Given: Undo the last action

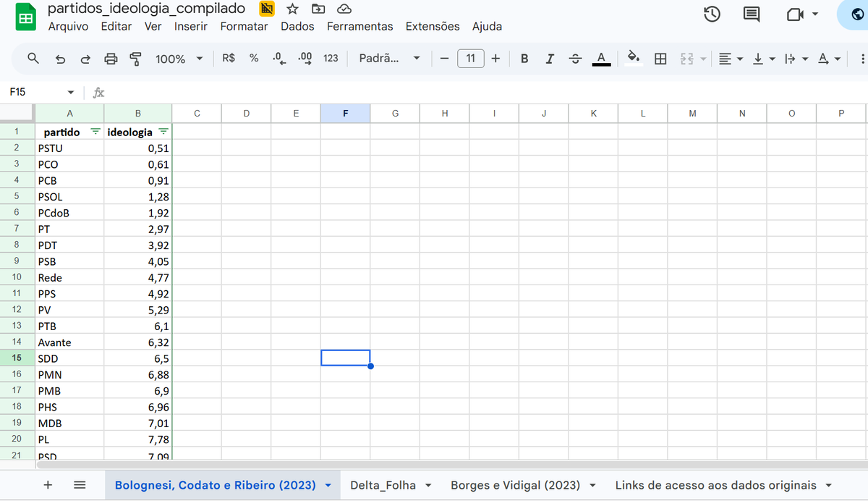Looking at the screenshot, I should [61, 59].
